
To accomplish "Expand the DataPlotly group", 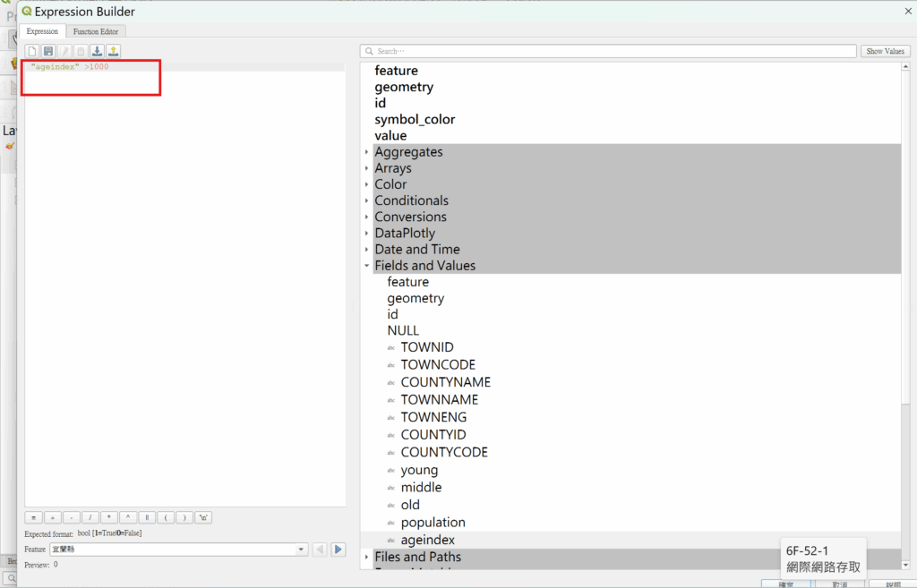I will pos(366,234).
